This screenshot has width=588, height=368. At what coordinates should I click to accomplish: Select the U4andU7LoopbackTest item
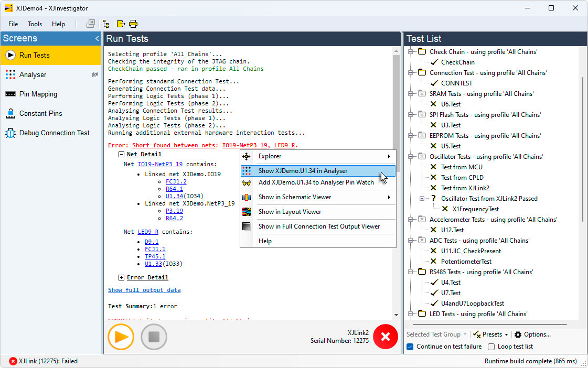(473, 304)
